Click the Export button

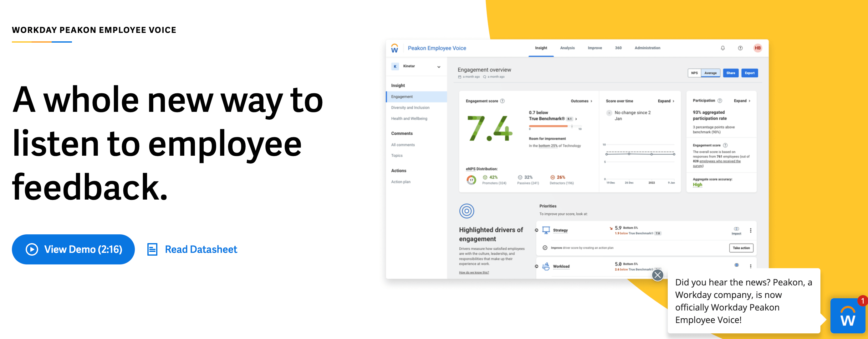tap(749, 73)
